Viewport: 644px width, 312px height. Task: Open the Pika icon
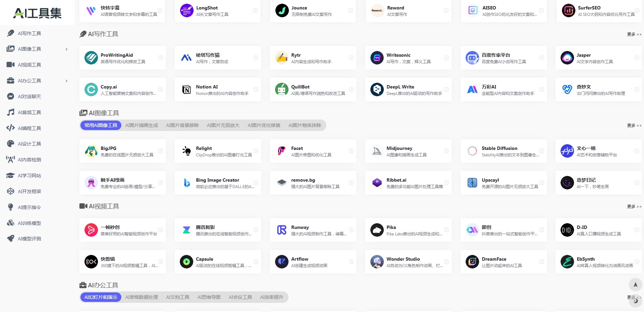point(377,230)
